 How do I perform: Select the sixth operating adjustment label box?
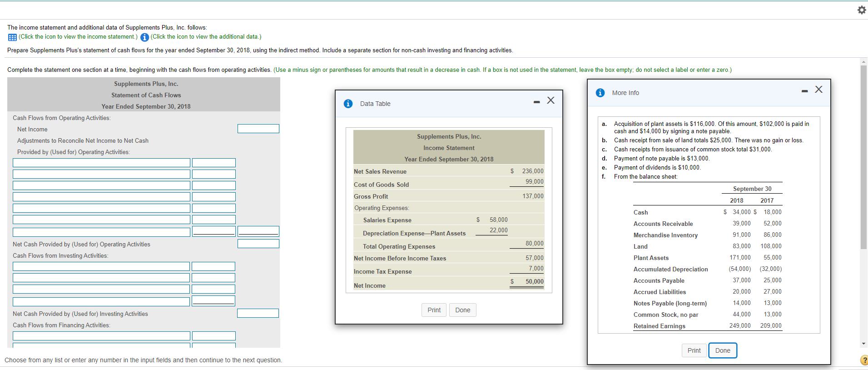[101, 220]
